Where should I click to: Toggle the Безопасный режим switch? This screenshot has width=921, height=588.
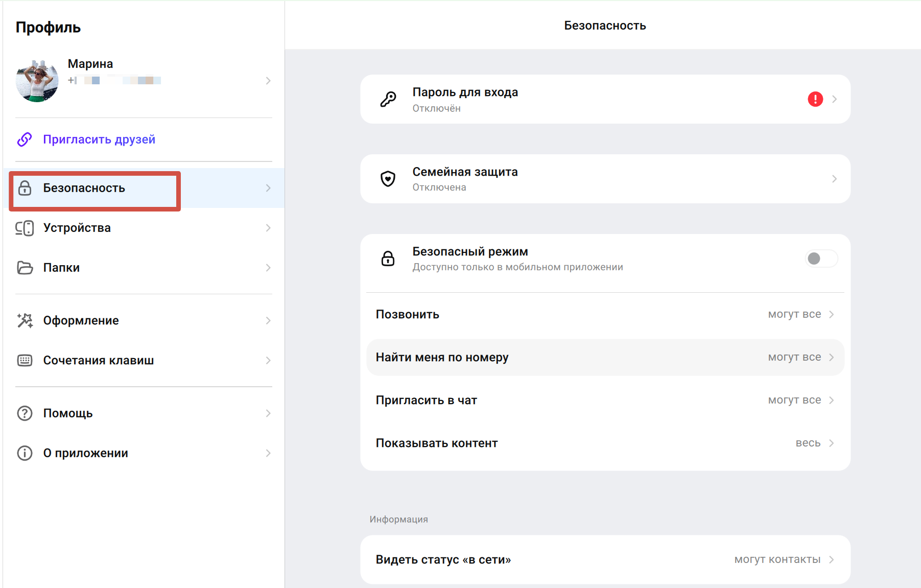tap(821, 258)
